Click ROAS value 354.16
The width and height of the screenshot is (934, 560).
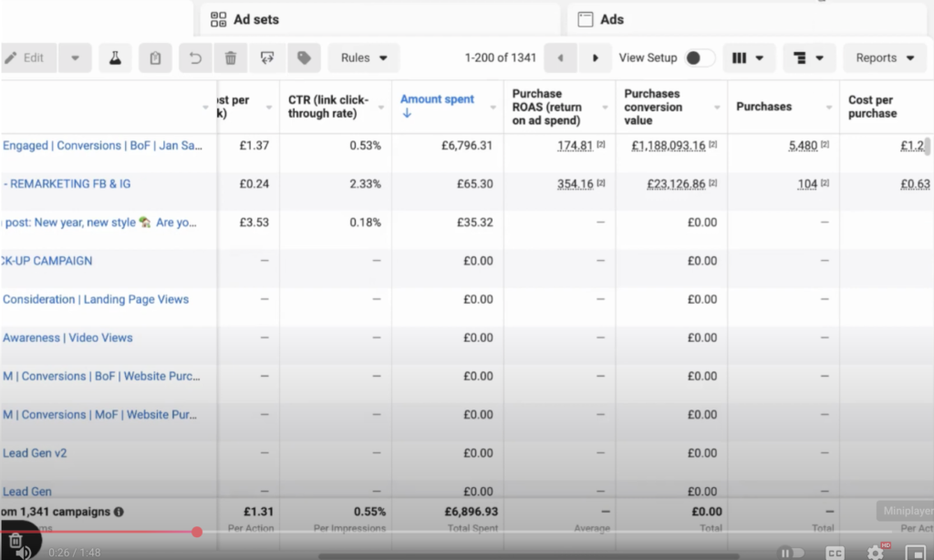point(575,184)
